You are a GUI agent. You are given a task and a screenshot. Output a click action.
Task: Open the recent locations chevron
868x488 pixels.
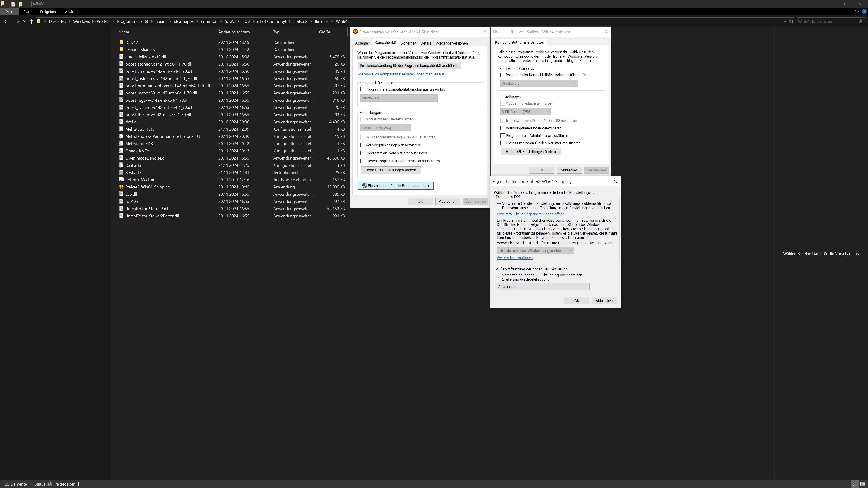pos(24,21)
